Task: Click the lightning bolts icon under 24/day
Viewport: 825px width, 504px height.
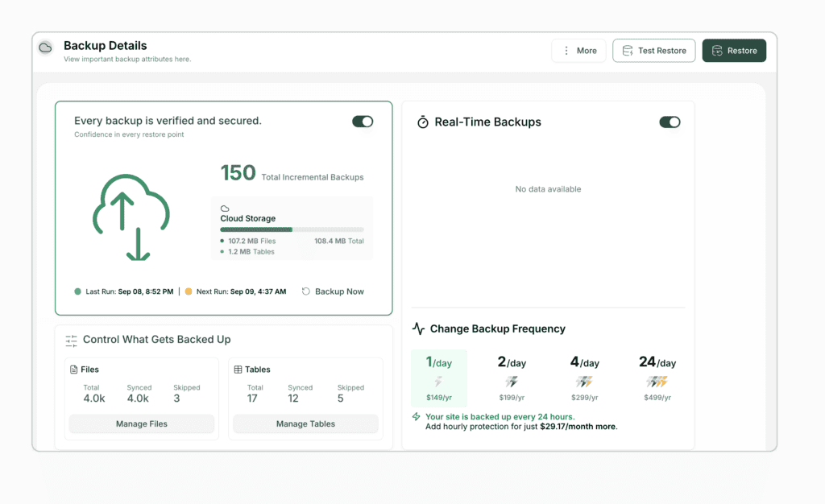Action: [657, 381]
